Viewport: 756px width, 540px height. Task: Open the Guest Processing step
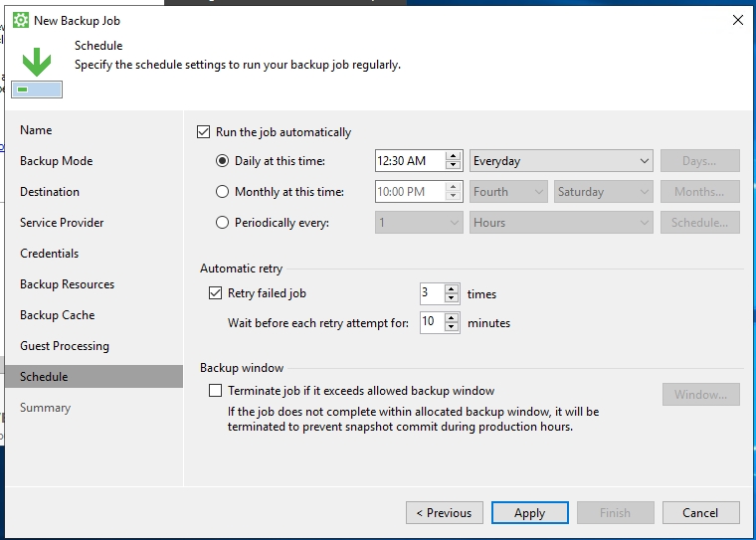tap(65, 346)
